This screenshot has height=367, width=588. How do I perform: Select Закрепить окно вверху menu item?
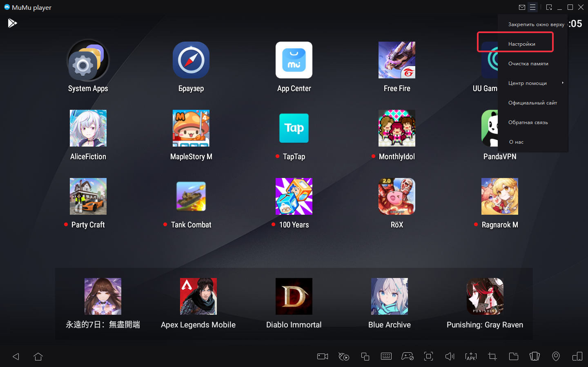[533, 24]
